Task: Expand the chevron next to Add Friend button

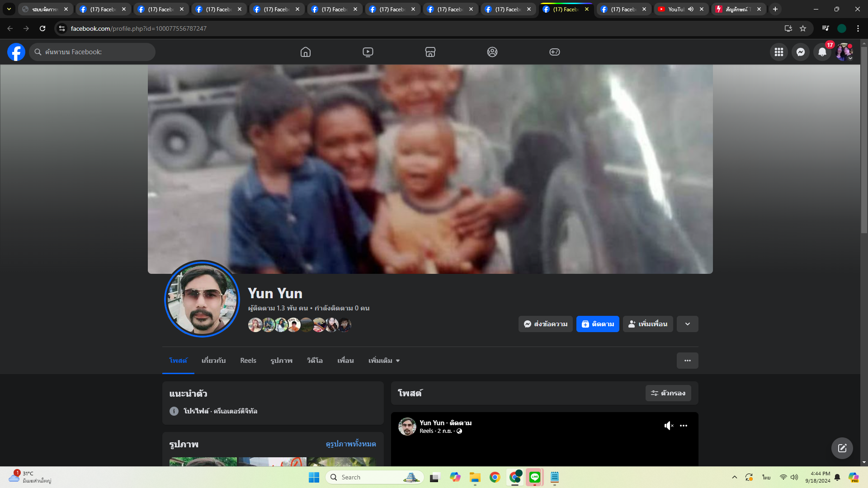Action: 688,324
